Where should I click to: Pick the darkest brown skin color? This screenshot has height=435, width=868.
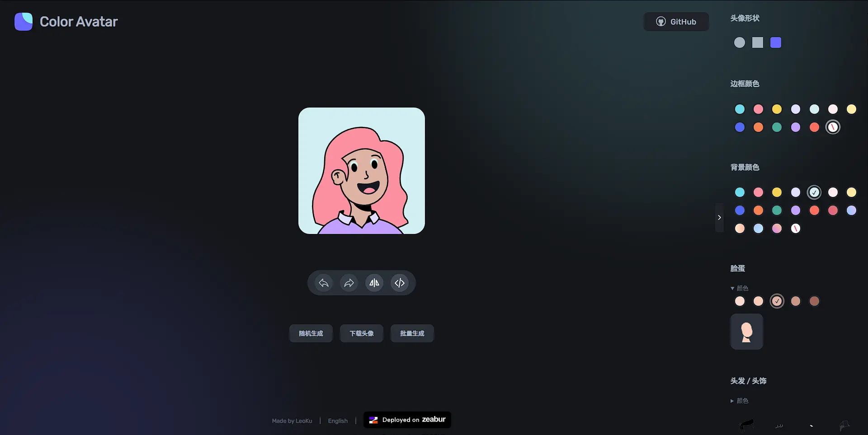814,301
